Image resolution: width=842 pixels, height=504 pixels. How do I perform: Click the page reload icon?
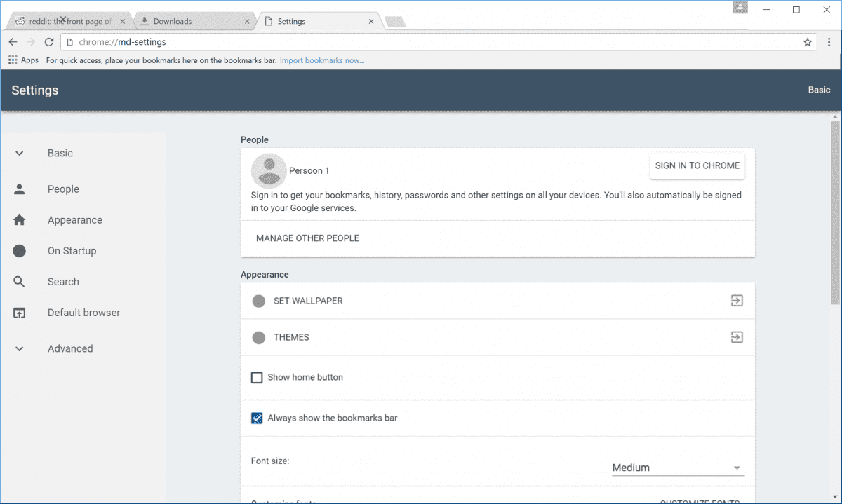(48, 41)
